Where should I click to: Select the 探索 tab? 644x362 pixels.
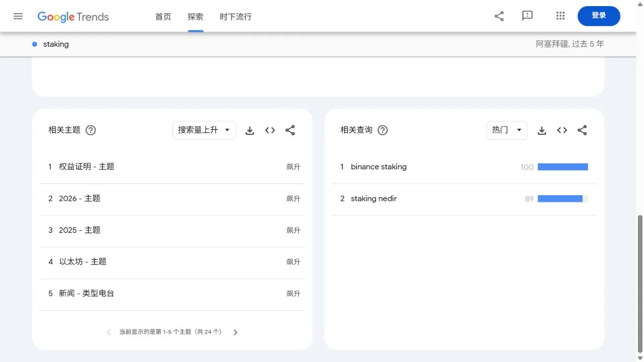coord(195,17)
